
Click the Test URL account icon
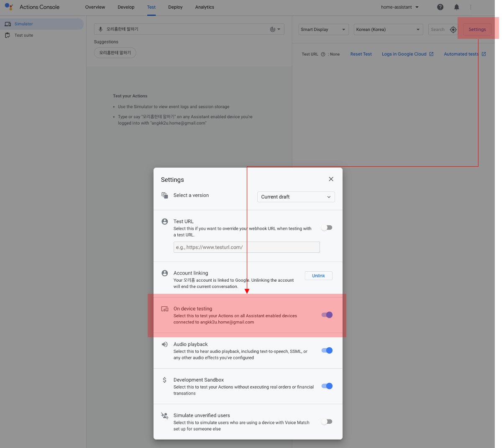click(x=165, y=221)
